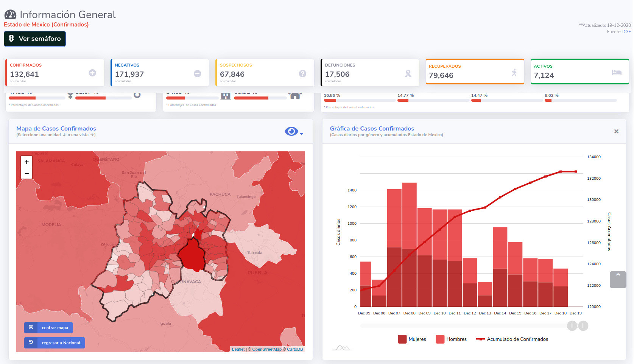
Task: Select the dark red central region on map
Action: click(x=192, y=255)
